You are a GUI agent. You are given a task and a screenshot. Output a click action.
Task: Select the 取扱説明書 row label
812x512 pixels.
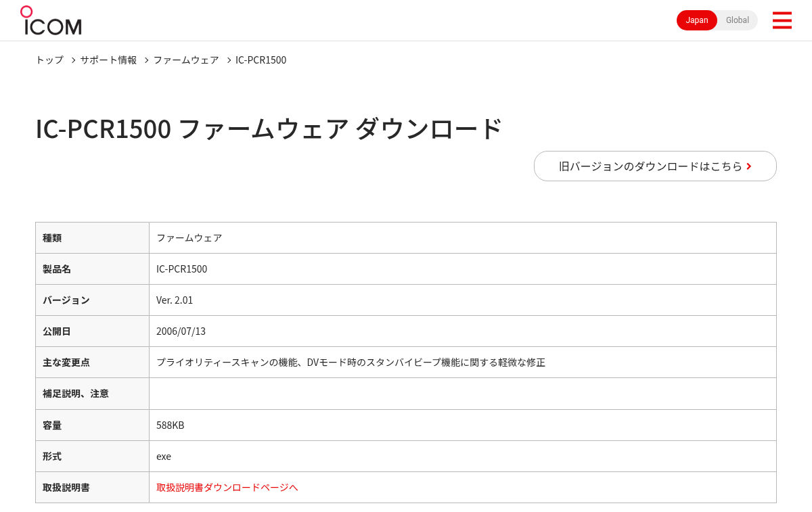coord(66,488)
